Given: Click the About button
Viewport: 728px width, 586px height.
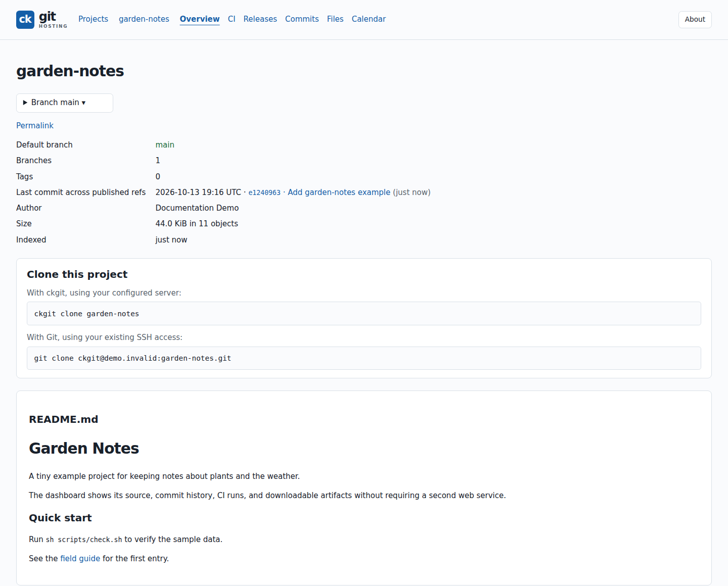Looking at the screenshot, I should click(x=695, y=20).
